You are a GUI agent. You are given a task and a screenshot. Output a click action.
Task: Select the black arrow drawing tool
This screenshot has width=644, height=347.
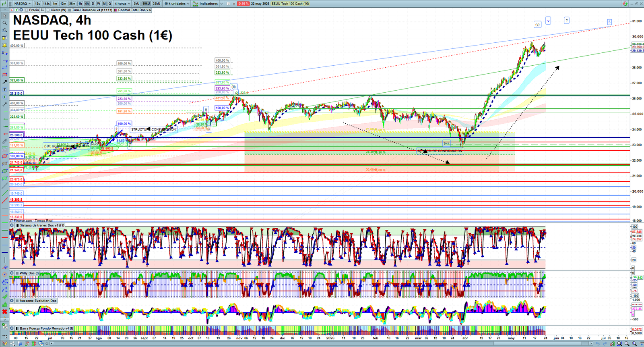click(x=4, y=82)
